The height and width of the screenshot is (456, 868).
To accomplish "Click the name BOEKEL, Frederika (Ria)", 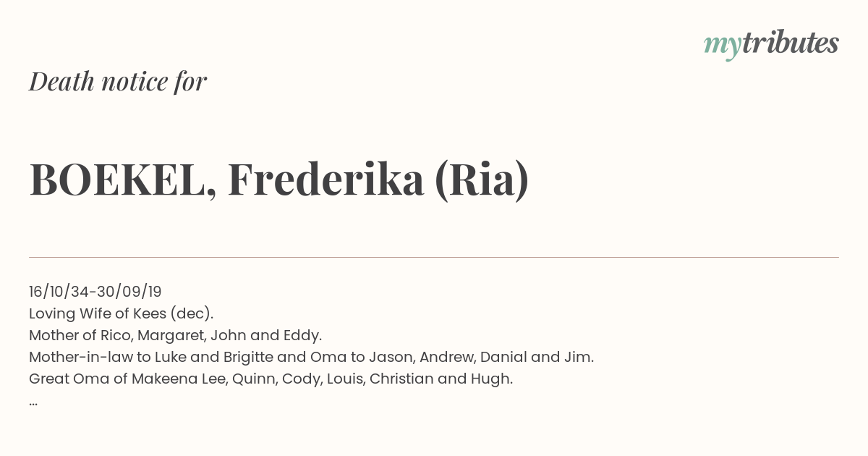I will click(279, 180).
